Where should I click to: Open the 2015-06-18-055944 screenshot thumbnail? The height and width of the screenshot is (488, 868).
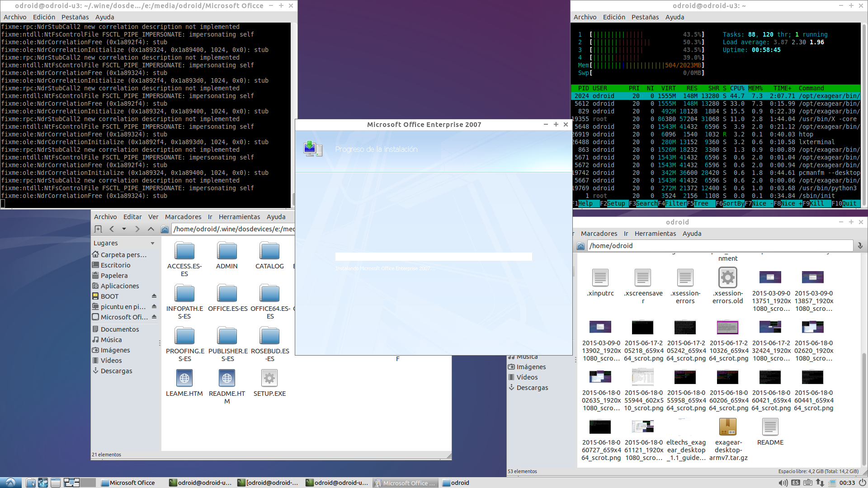pos(644,390)
